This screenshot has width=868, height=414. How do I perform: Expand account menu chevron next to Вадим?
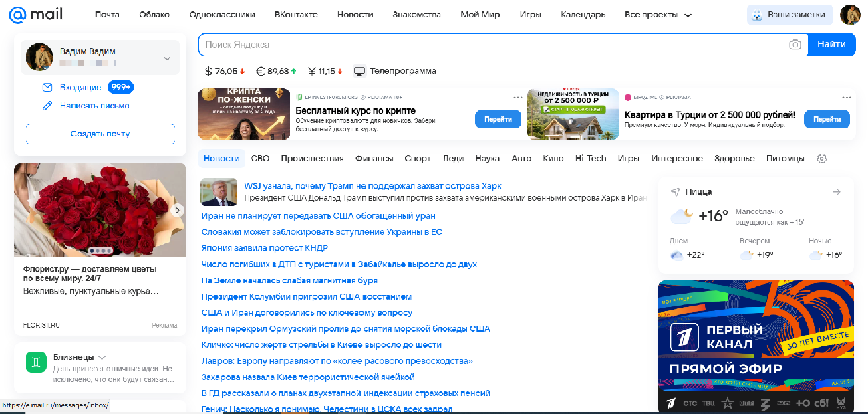(x=167, y=58)
